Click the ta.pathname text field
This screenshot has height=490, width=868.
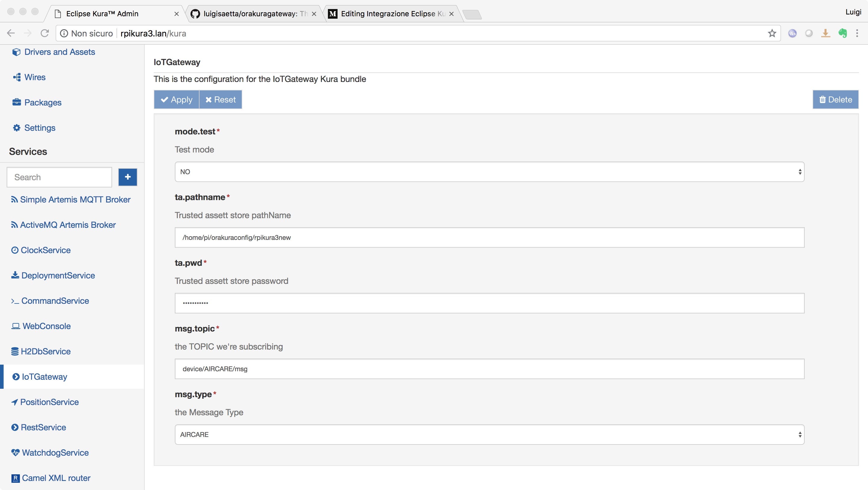pyautogui.click(x=489, y=237)
